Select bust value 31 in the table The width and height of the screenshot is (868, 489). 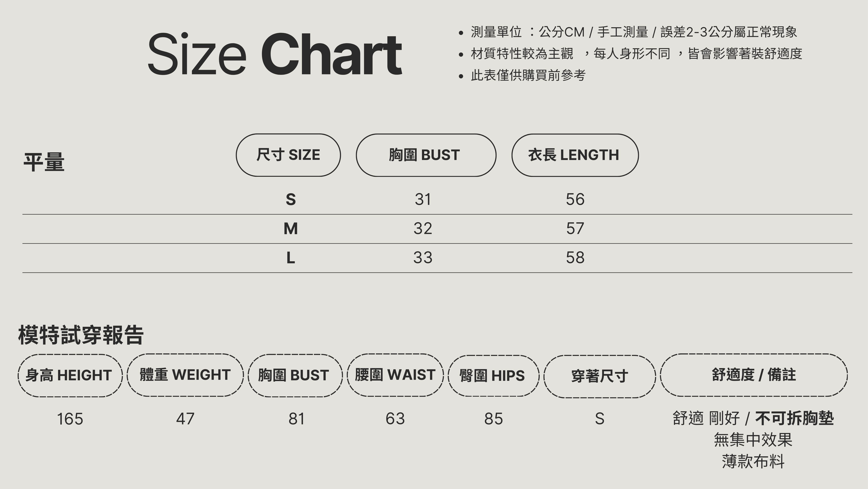[x=423, y=200]
